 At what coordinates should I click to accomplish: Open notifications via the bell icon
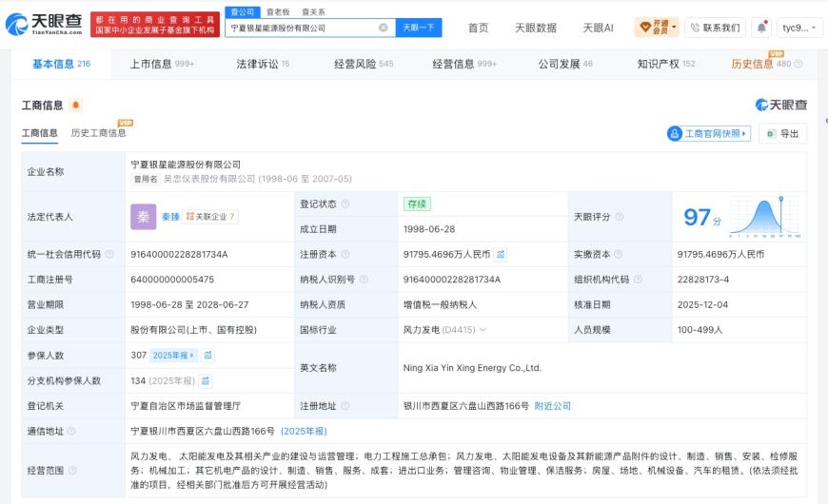761,28
